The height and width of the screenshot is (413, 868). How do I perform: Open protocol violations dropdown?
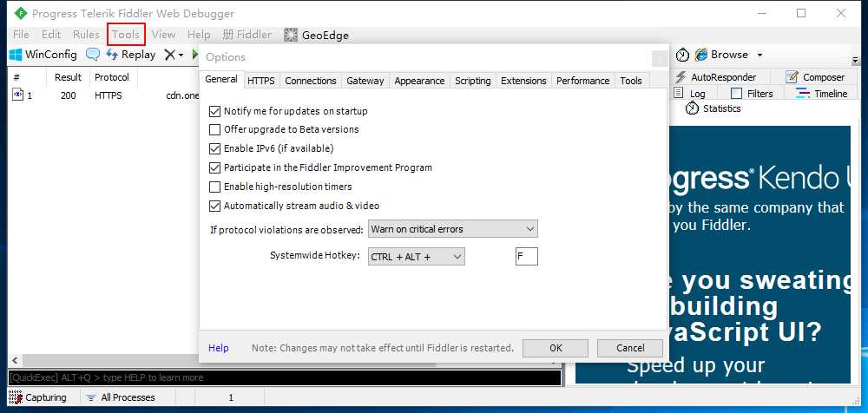pos(453,229)
